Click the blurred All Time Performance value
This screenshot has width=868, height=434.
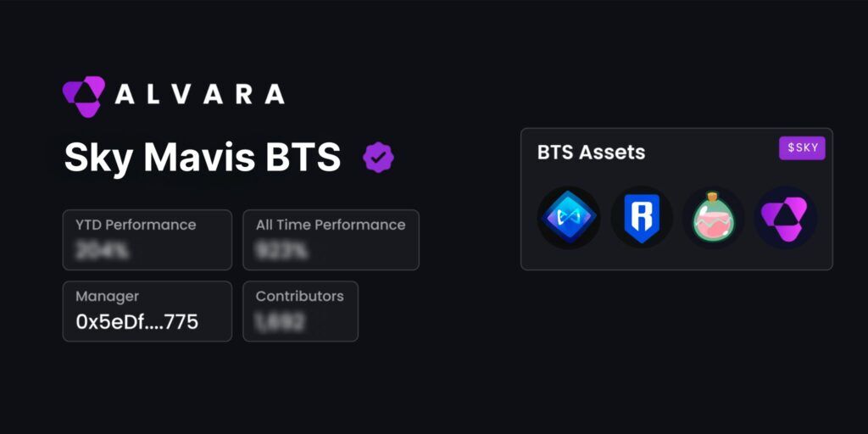[281, 250]
